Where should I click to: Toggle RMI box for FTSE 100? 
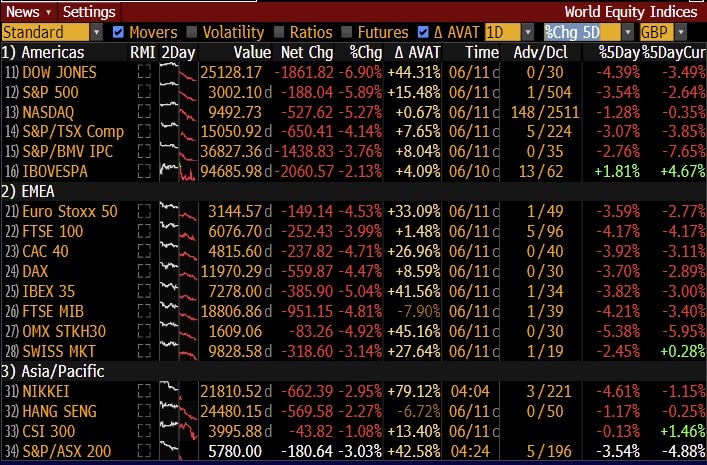click(144, 231)
